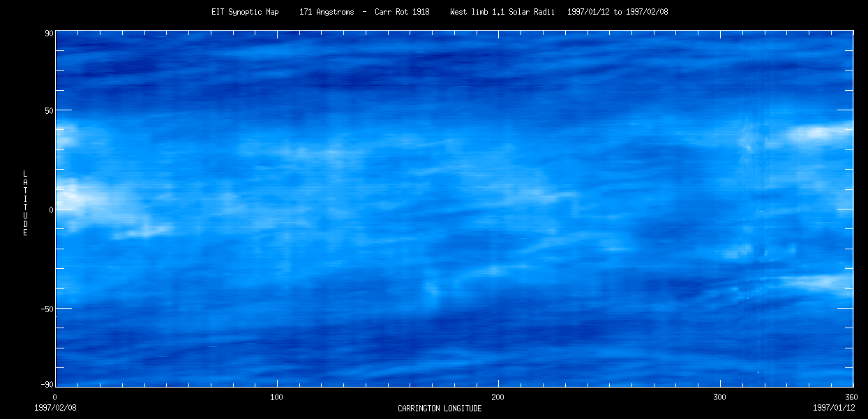Click the 1997/02/08 date at bottom left
This screenshot has height=419, width=868.
pos(55,407)
